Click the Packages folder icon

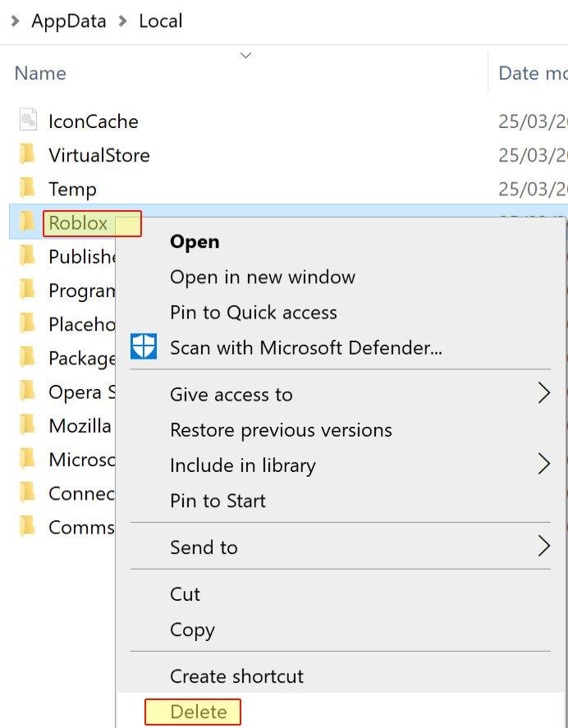pos(27,358)
